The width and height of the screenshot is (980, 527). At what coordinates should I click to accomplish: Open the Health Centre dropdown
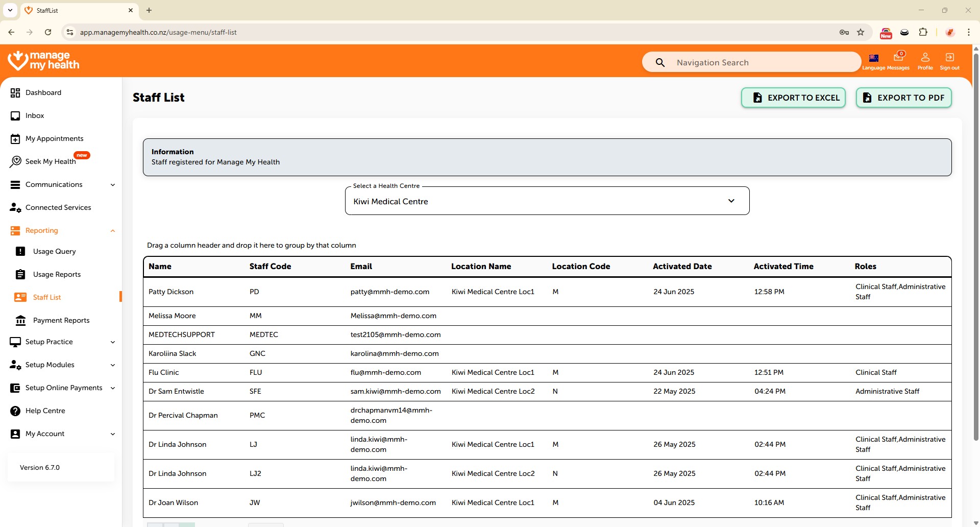[x=547, y=201]
